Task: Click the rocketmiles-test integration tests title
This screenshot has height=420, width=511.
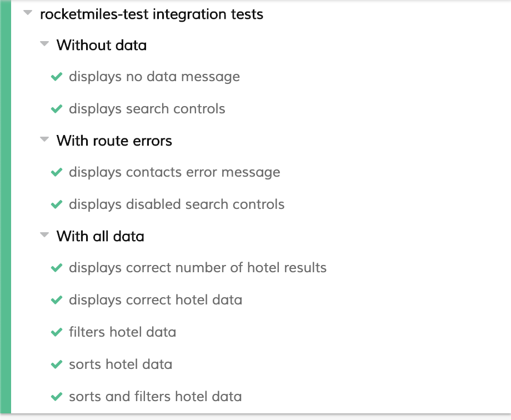Action: 152,14
